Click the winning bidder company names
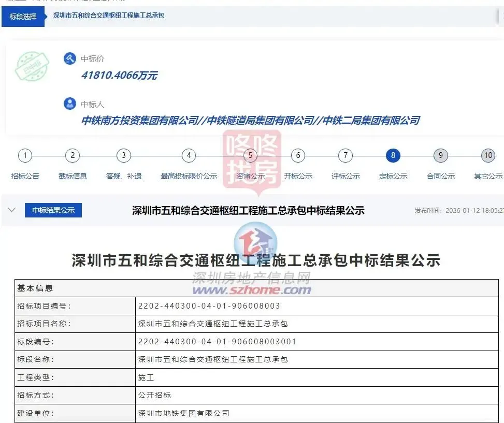Viewport: 504px width, 423px height. click(x=250, y=121)
